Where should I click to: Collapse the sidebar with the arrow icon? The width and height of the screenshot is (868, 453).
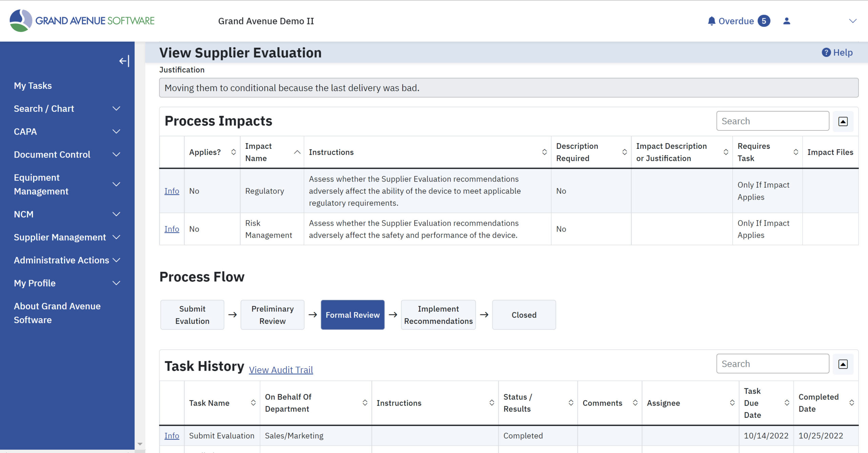[124, 61]
